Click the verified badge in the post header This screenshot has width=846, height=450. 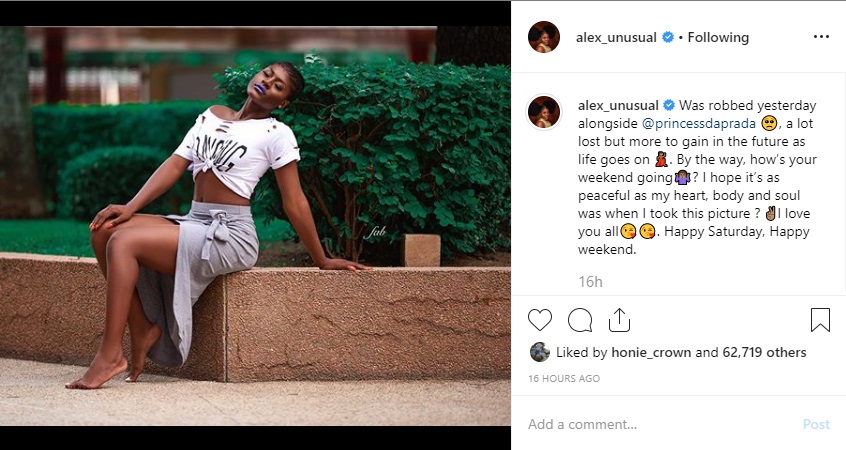coord(667,37)
